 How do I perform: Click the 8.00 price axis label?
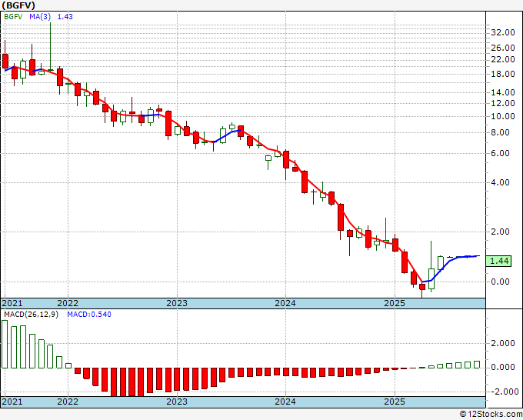pos(500,133)
